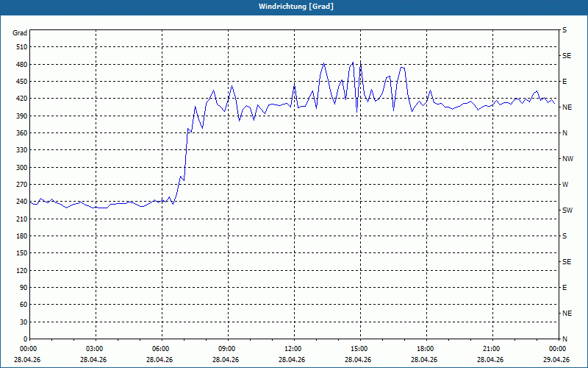The width and height of the screenshot is (588, 368).
Task: Select the 270 value on the degree axis
Action: (x=22, y=185)
